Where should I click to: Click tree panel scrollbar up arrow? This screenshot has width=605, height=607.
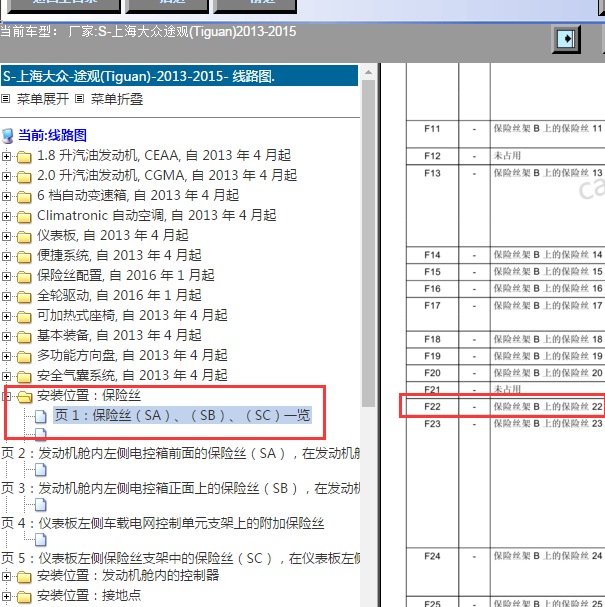pyautogui.click(x=368, y=72)
